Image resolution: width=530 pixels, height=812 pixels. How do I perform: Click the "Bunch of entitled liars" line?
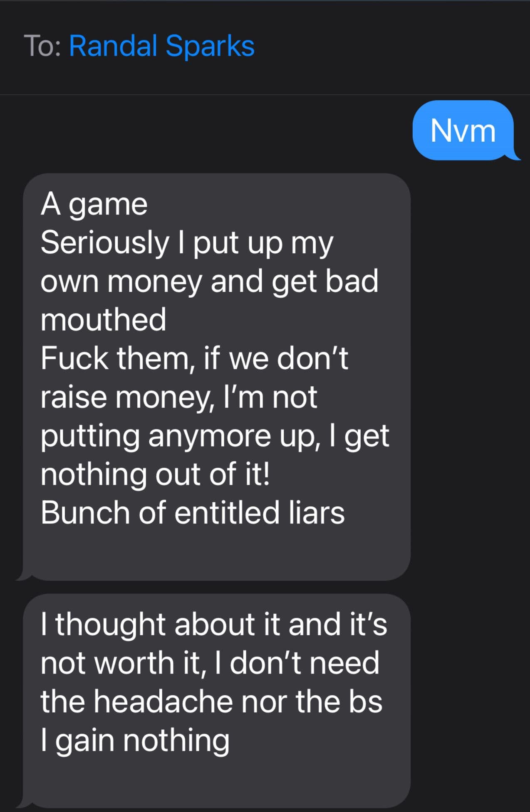(x=193, y=513)
